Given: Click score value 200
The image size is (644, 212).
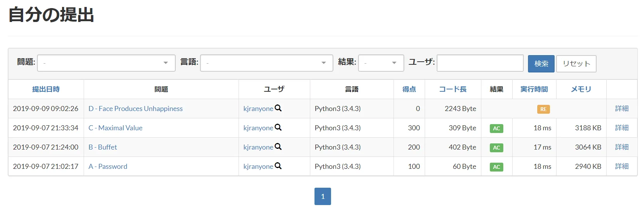Looking at the screenshot, I should (x=414, y=147).
